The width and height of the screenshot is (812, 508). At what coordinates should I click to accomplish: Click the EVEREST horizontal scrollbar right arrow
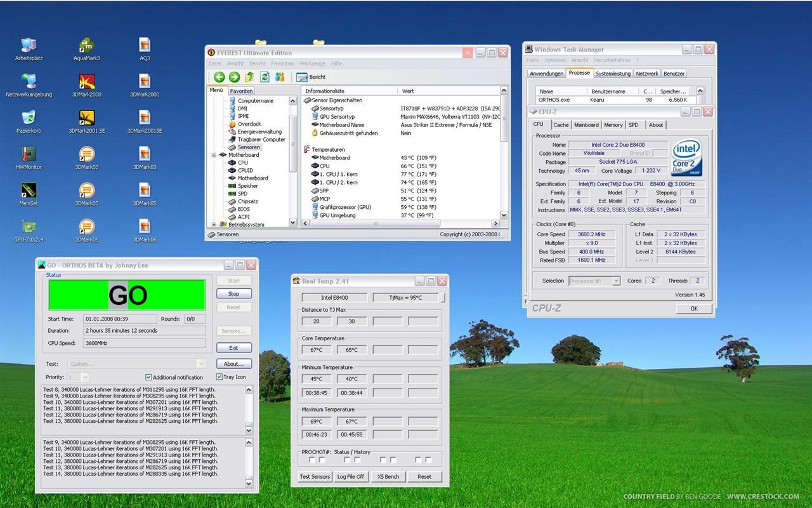(496, 224)
